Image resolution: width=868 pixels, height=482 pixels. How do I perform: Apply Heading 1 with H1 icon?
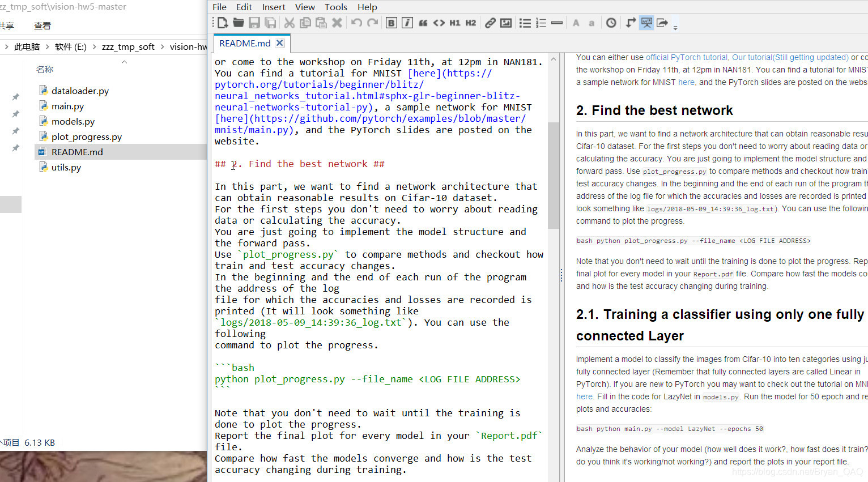(455, 23)
